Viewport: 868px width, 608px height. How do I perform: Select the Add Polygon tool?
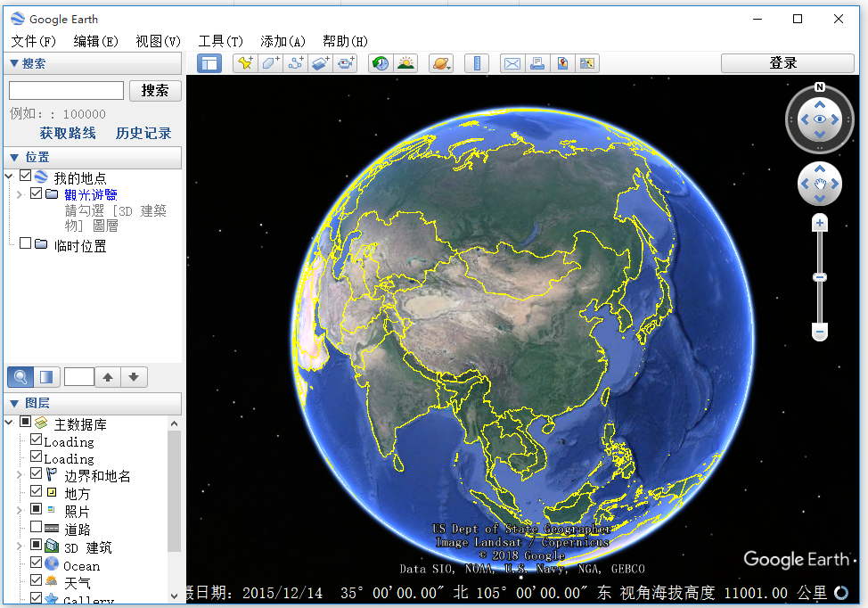271,63
